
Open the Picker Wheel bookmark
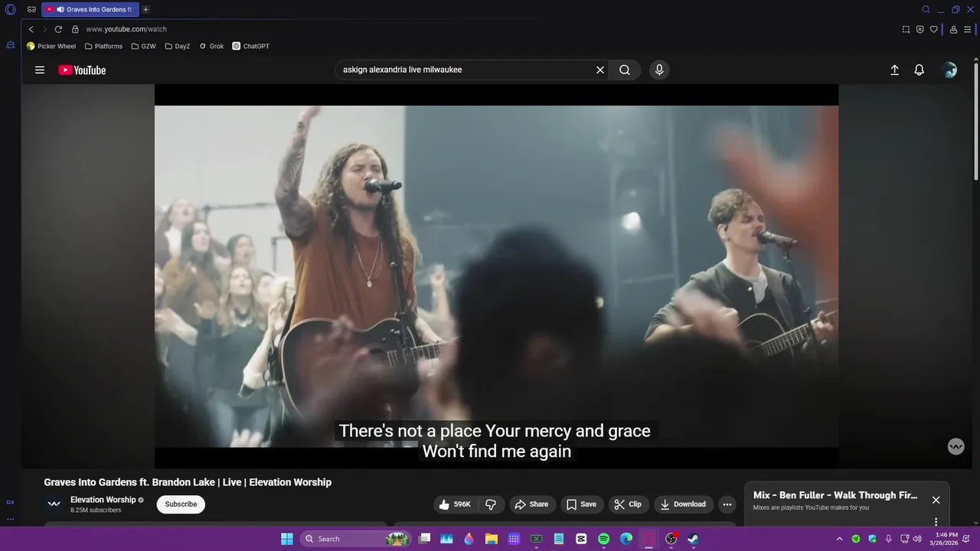coord(51,46)
